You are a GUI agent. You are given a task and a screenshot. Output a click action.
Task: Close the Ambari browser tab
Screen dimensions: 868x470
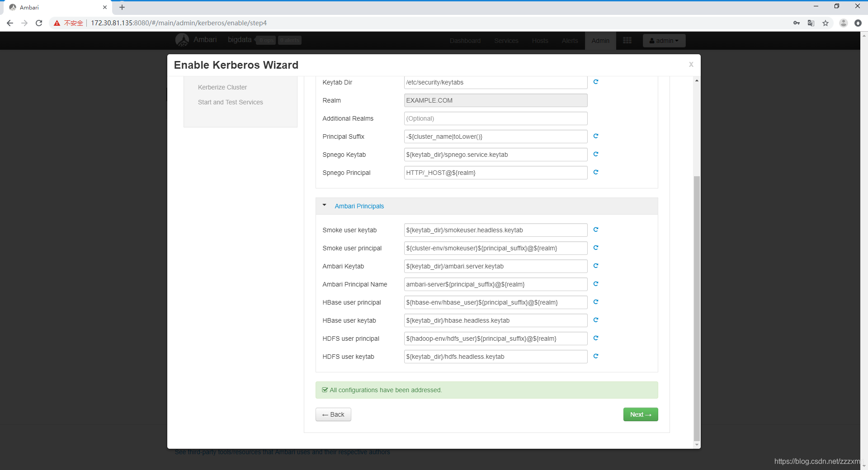click(x=105, y=7)
